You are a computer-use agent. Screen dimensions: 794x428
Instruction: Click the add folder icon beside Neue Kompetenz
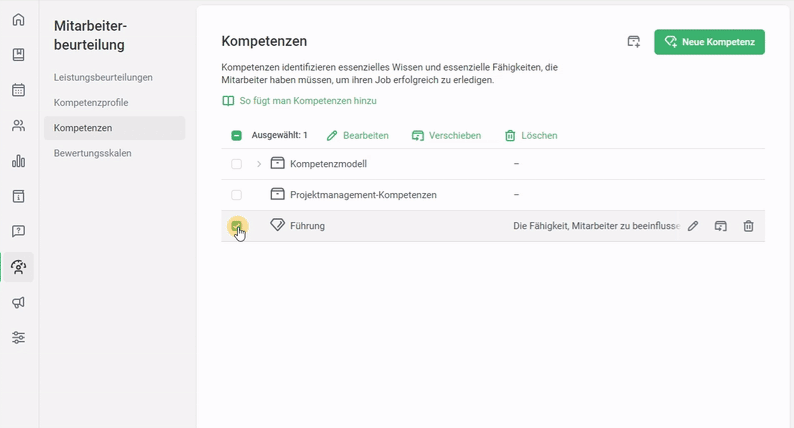pos(633,42)
